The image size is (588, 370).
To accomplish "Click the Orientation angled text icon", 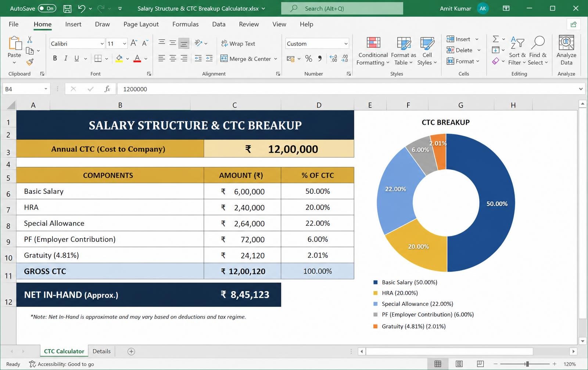I will click(198, 43).
